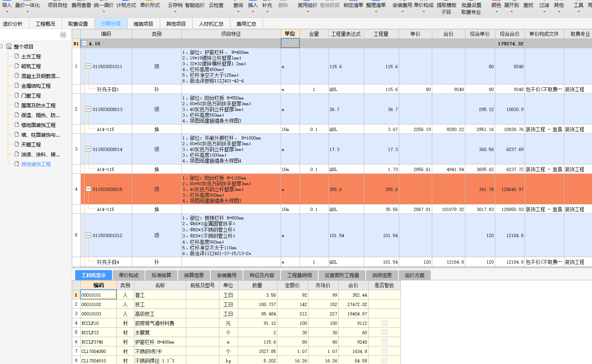592x364 pixels.
Task: Collapse item 011503008013 sub-rows
Action: [88, 109]
